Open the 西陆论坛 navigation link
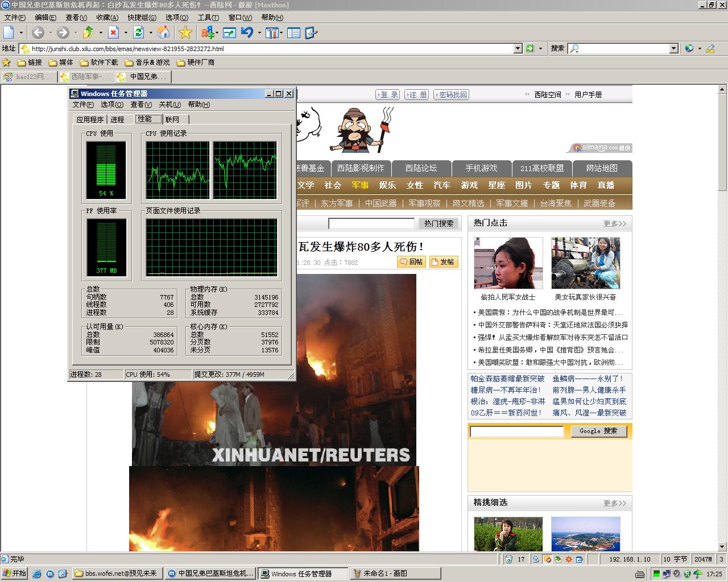Screen dimensions: 728x582 point(421,168)
